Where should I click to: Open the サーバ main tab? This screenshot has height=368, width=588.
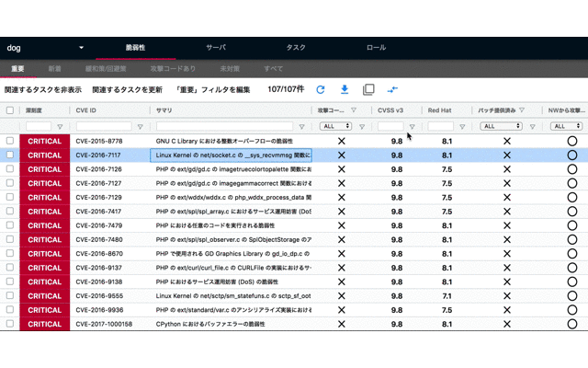pyautogui.click(x=216, y=48)
